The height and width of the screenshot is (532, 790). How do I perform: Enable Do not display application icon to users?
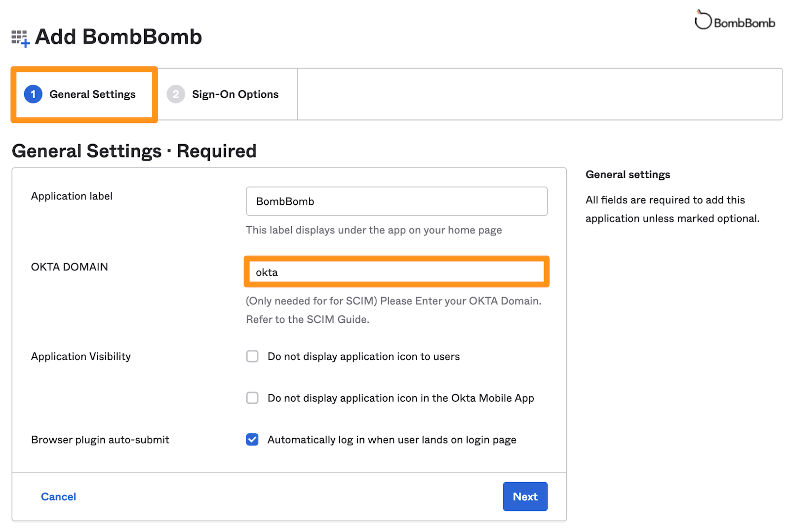pyautogui.click(x=252, y=356)
